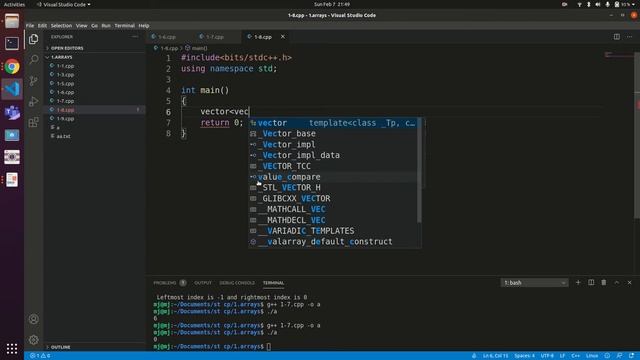Open the Accounts menu icon

click(x=33, y=319)
